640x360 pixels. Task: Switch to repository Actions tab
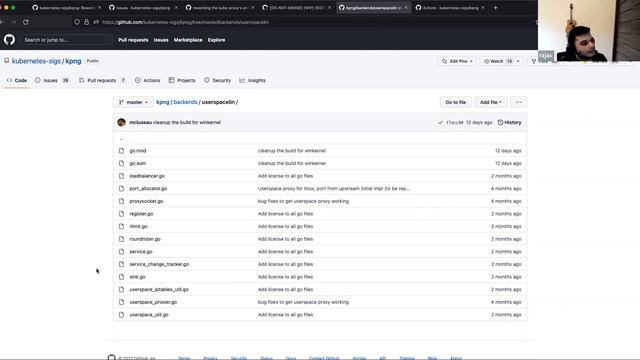click(148, 80)
